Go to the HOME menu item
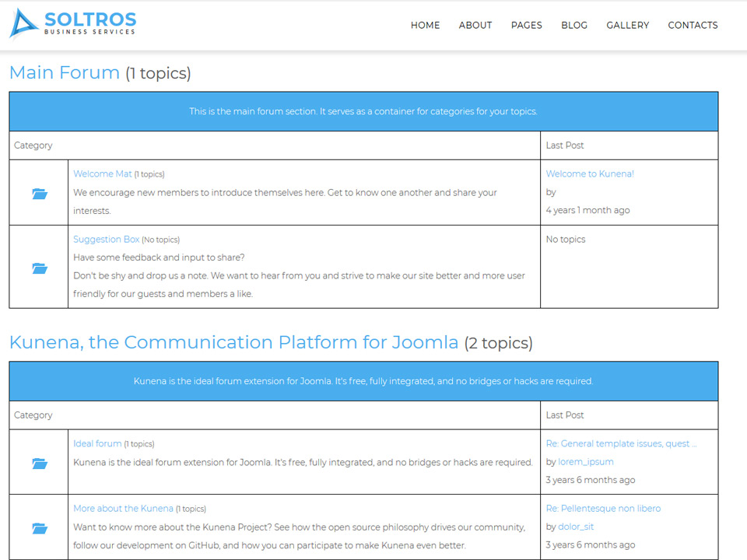This screenshot has width=747, height=560. pos(425,25)
